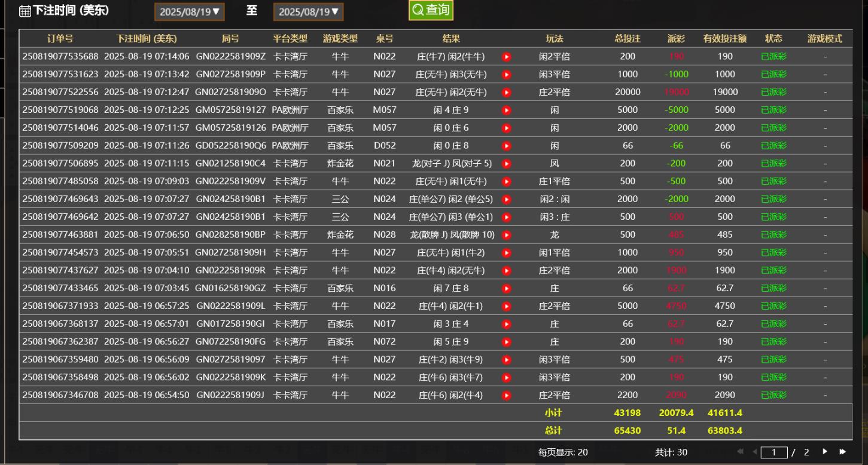Click the 订单号 column header

pyautogui.click(x=60, y=39)
